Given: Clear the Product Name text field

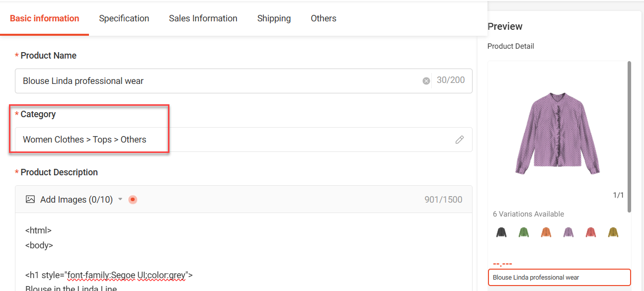Looking at the screenshot, I should 426,81.
